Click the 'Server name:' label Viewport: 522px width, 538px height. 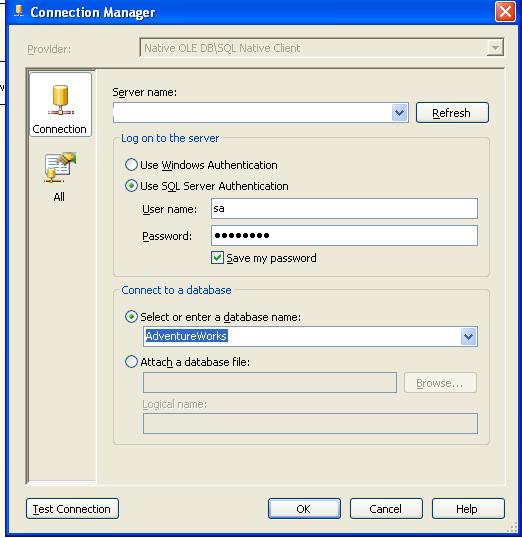[144, 92]
